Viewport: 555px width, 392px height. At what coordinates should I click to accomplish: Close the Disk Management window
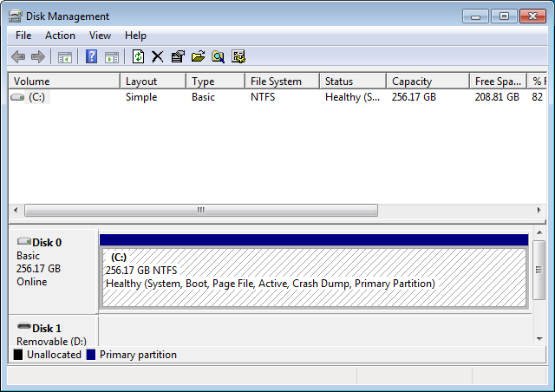point(532,16)
